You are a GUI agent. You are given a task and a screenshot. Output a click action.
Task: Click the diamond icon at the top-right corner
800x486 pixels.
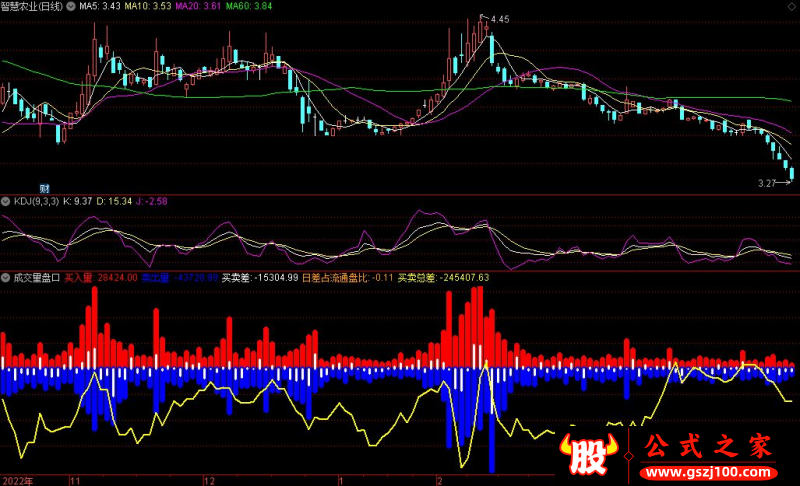(x=791, y=8)
